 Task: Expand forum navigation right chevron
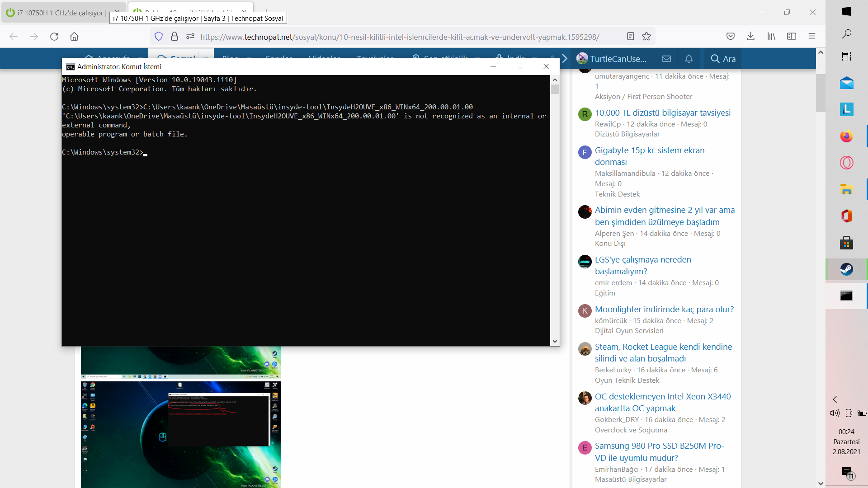coord(564,59)
